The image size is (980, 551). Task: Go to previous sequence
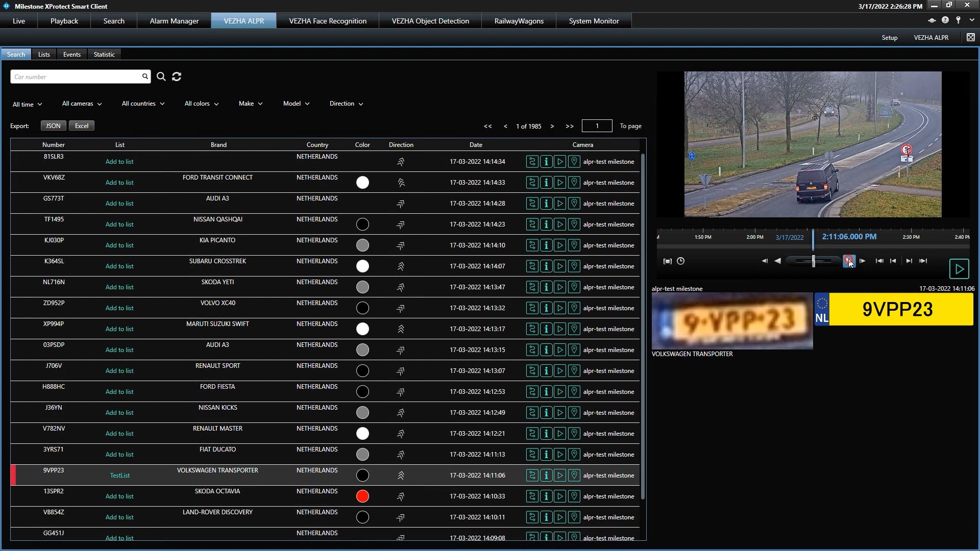point(893,261)
